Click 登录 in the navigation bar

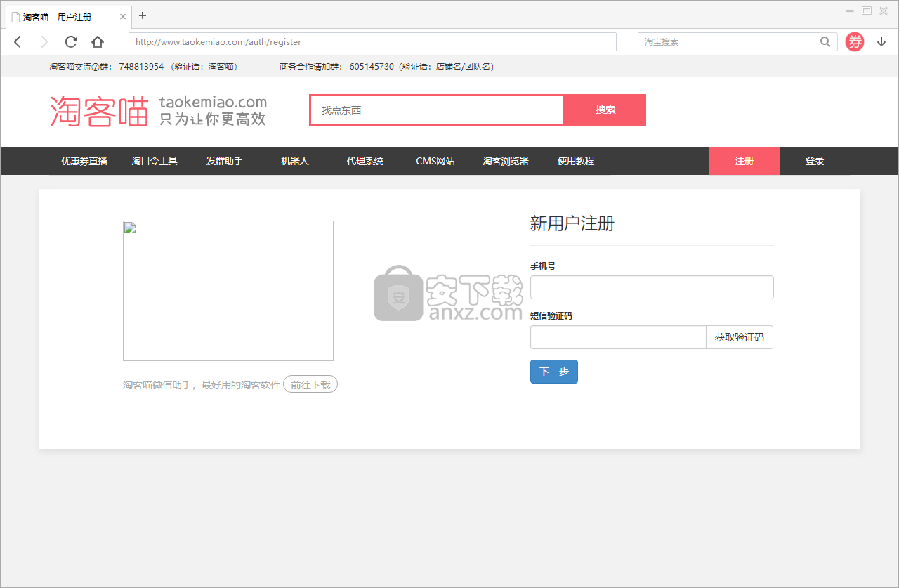coord(815,161)
